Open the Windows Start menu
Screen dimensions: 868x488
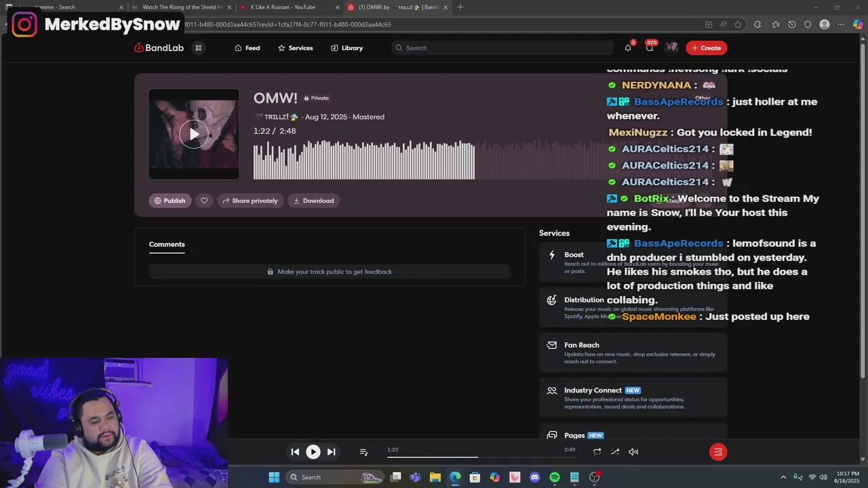[x=274, y=477]
